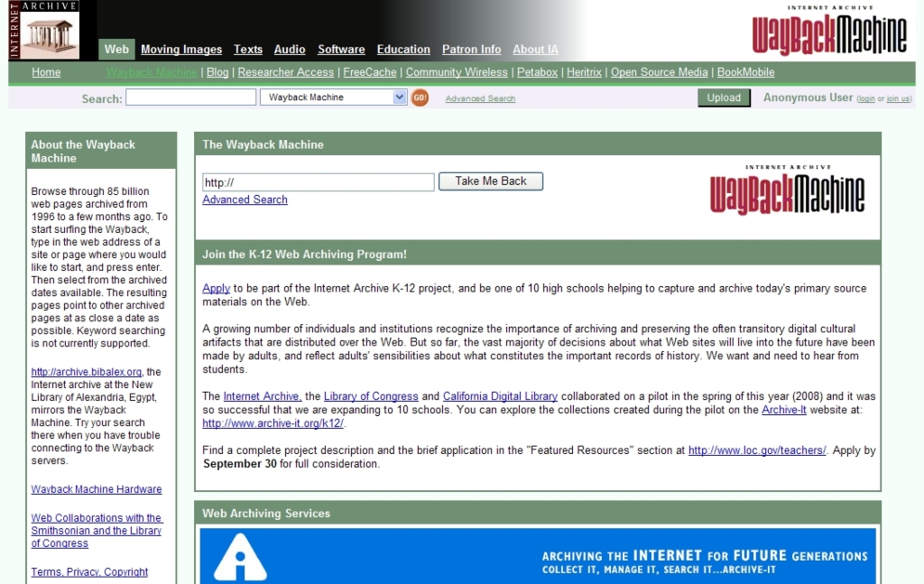Focus the http:// URL input field
The width and height of the screenshot is (924, 584).
click(319, 182)
